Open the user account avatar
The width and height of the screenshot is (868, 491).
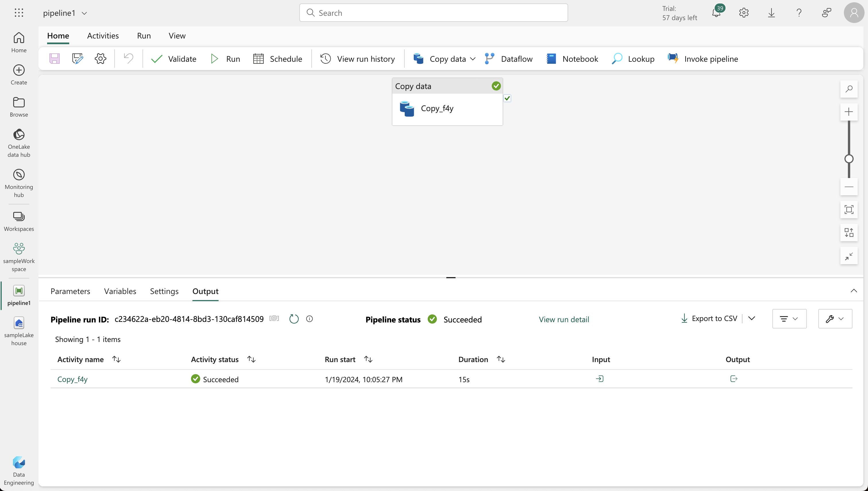coord(854,13)
